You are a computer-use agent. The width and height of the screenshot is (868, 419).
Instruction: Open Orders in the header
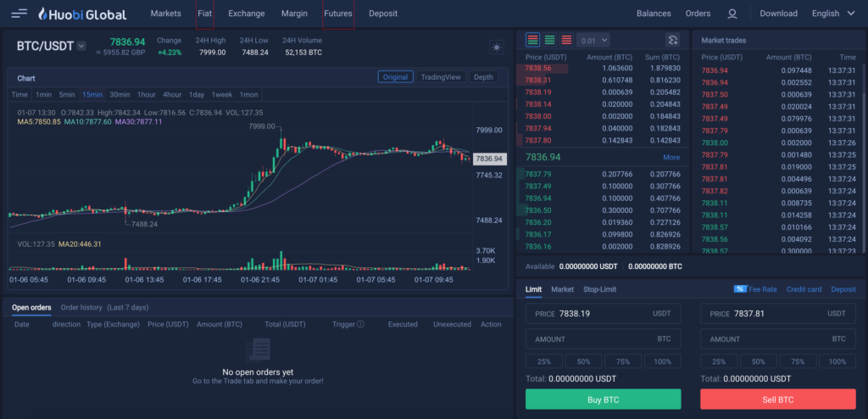(698, 14)
